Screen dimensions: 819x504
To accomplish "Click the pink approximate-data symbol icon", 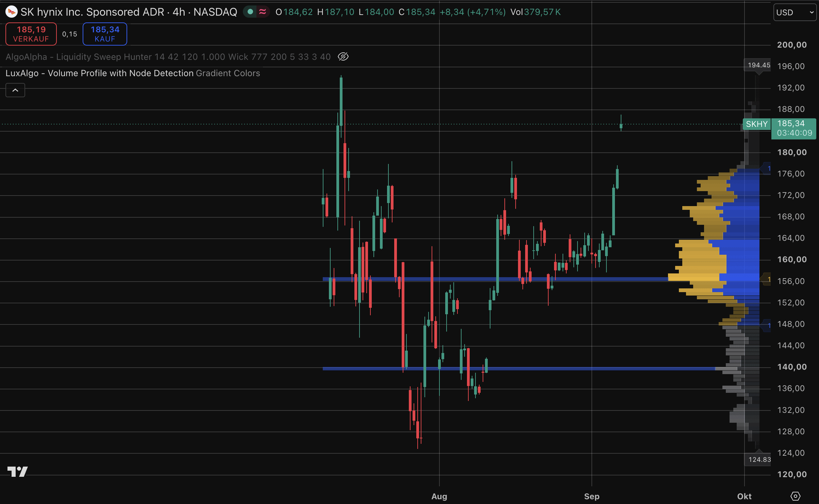I will (x=263, y=12).
